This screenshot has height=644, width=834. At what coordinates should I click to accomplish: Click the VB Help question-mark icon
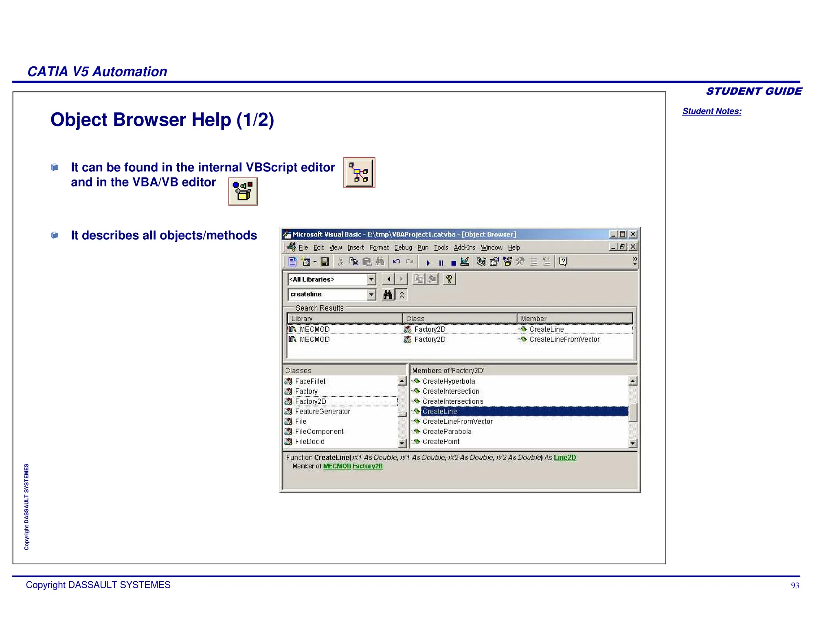tap(563, 261)
